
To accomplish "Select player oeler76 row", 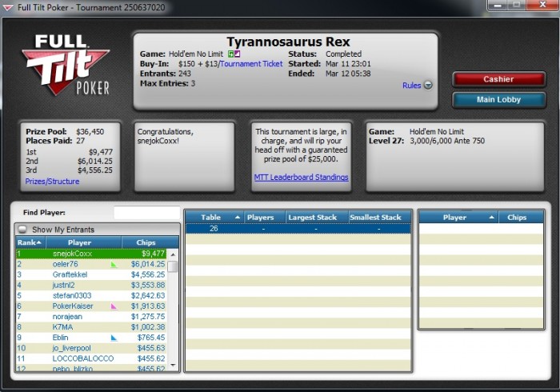I will 91,264.
